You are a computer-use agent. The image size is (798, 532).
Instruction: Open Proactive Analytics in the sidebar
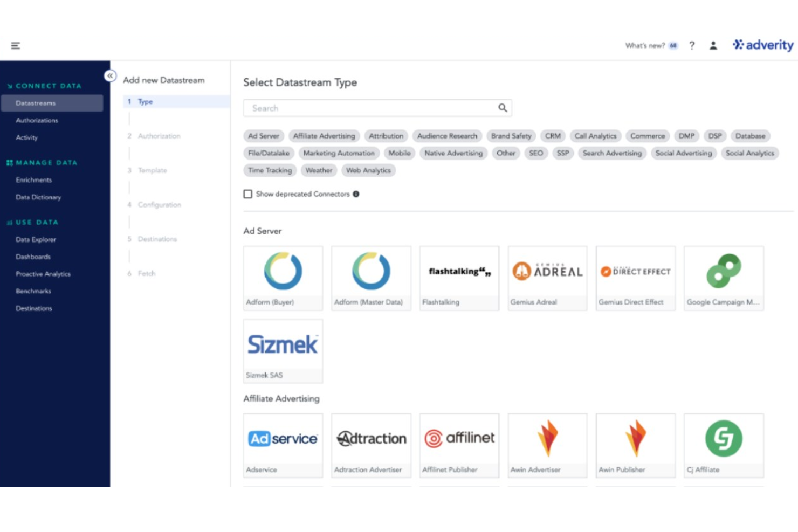43,274
